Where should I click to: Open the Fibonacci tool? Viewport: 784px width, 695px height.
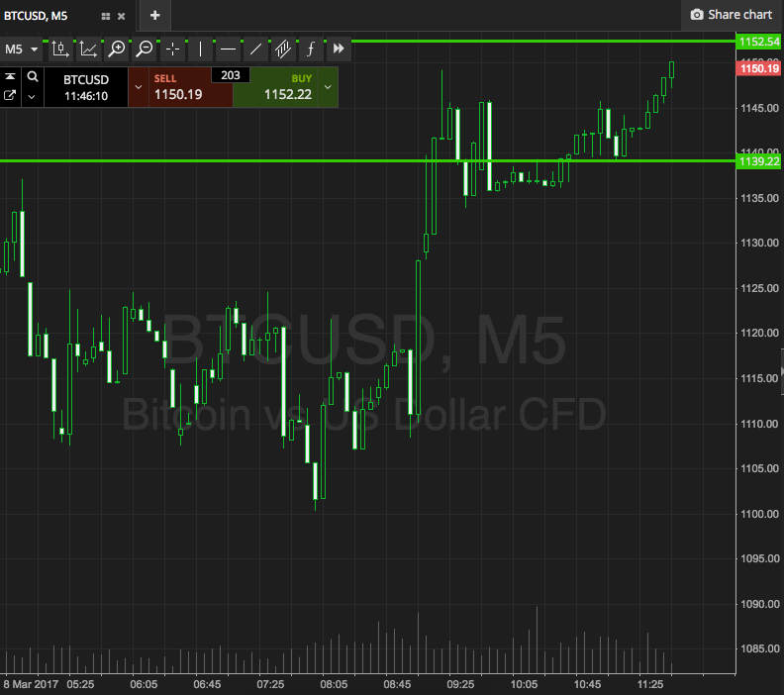tap(311, 49)
